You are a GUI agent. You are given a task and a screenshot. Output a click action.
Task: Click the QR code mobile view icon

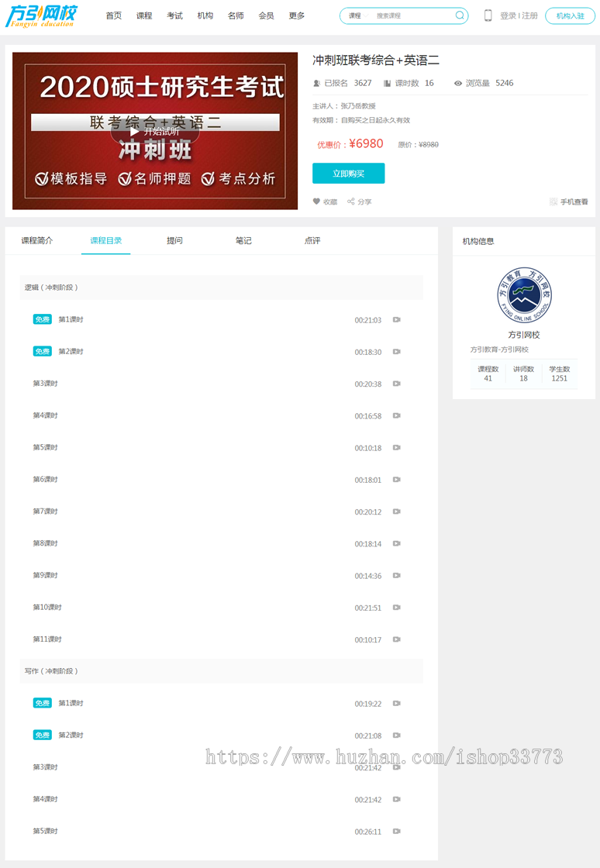click(553, 201)
